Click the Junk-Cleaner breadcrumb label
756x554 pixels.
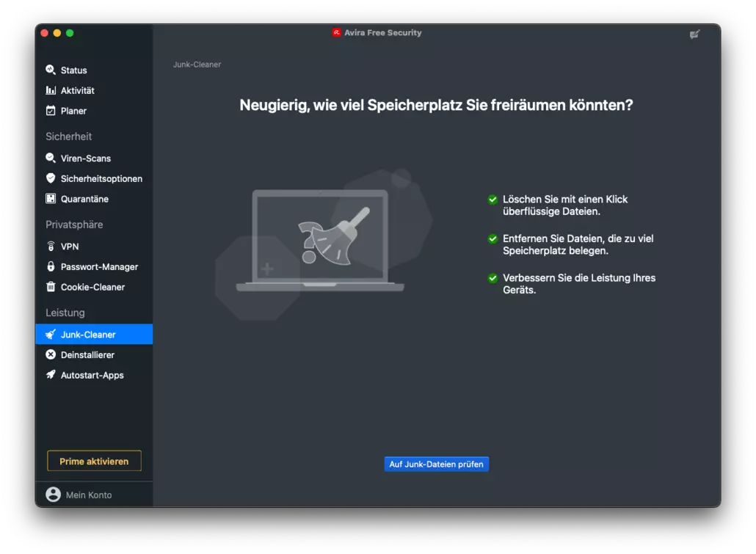[x=197, y=65]
